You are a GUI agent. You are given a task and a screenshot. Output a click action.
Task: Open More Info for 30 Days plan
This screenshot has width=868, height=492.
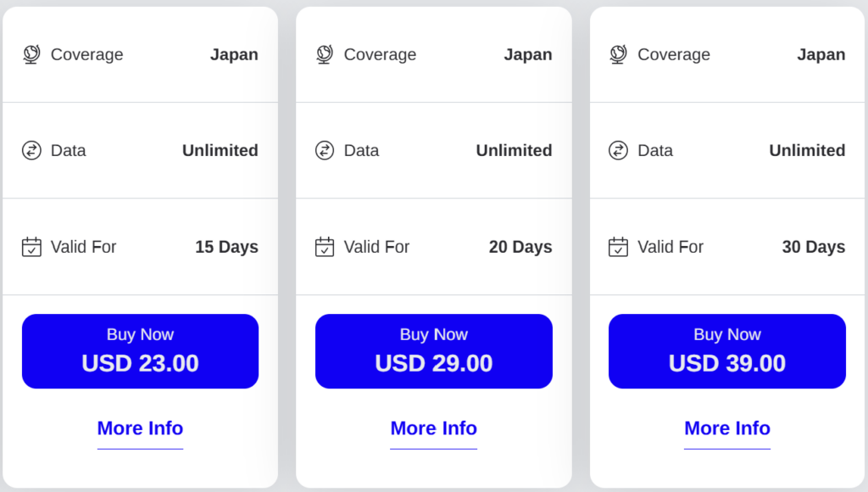pyautogui.click(x=727, y=428)
